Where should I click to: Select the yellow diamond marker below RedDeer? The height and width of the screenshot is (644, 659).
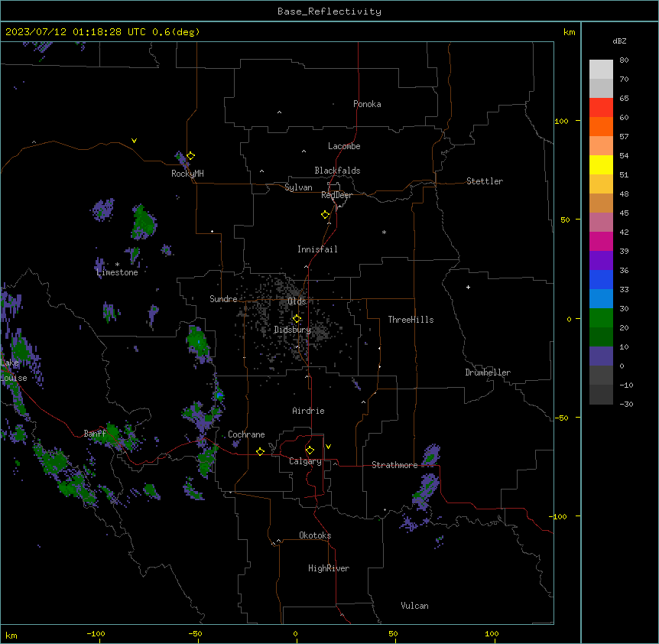(326, 215)
